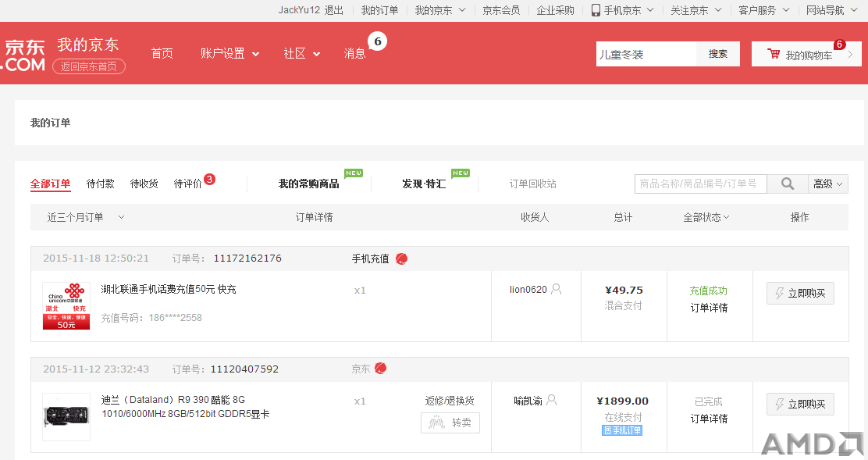Open 发现·特汇 tab

click(x=424, y=184)
